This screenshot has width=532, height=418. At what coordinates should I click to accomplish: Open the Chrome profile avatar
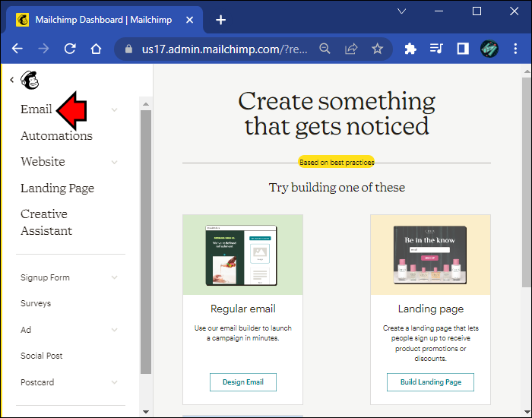click(489, 49)
